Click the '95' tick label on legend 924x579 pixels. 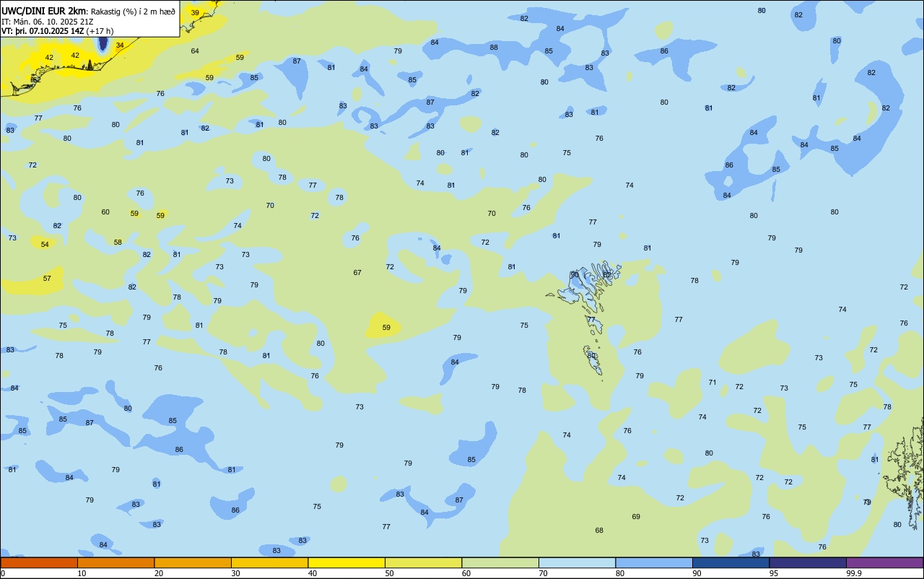774,573
